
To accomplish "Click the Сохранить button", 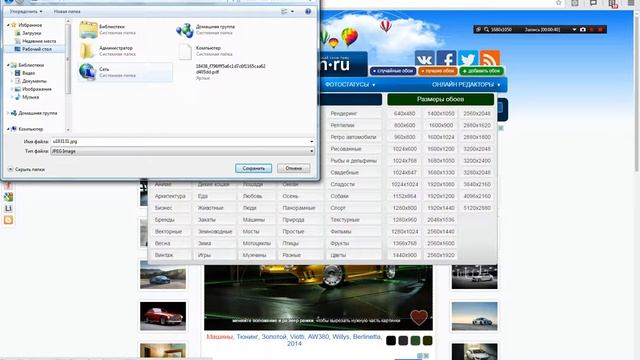I will [253, 168].
